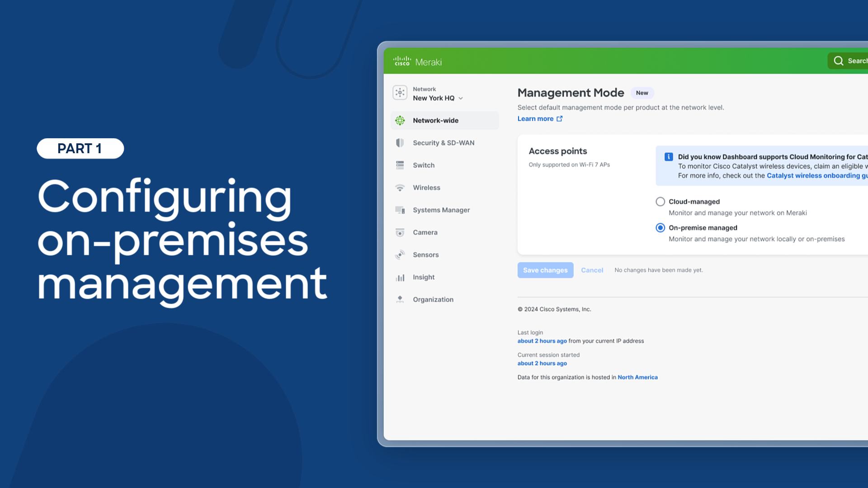This screenshot has width=868, height=488.
Task: Select the On-premise managed radio option
Action: click(x=660, y=228)
